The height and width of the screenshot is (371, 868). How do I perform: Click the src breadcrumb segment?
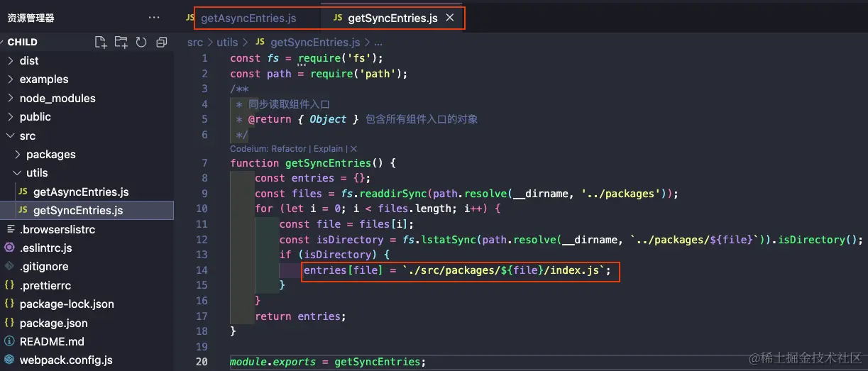[x=195, y=43]
